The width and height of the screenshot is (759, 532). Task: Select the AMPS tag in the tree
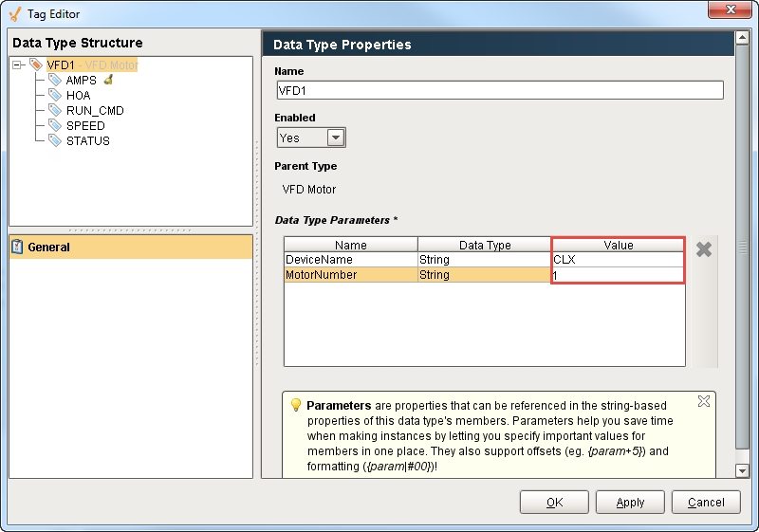click(x=81, y=81)
